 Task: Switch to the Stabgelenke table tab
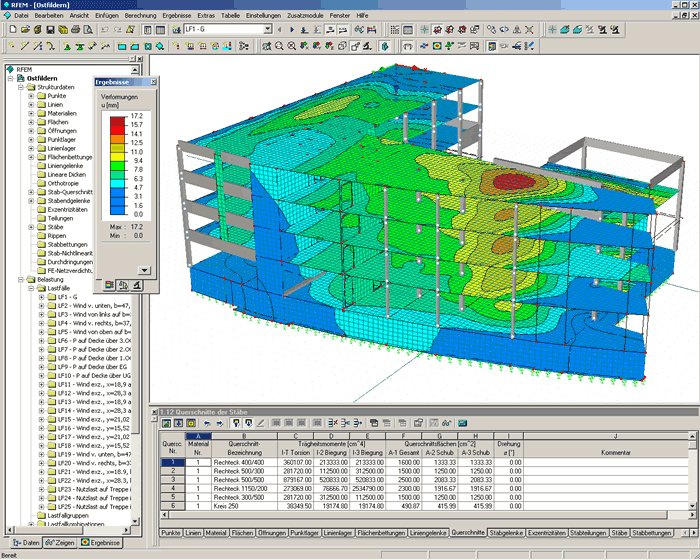point(506,533)
